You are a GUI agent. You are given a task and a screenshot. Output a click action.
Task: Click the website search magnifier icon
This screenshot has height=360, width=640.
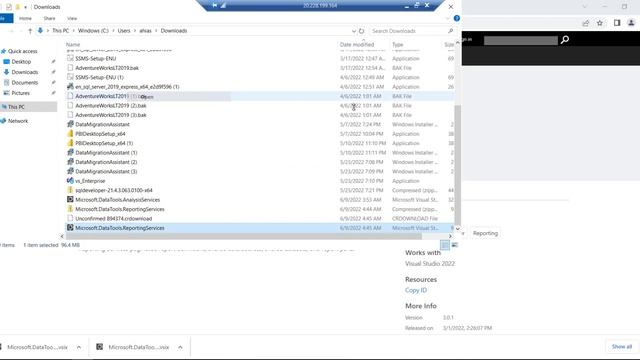[x=565, y=40]
